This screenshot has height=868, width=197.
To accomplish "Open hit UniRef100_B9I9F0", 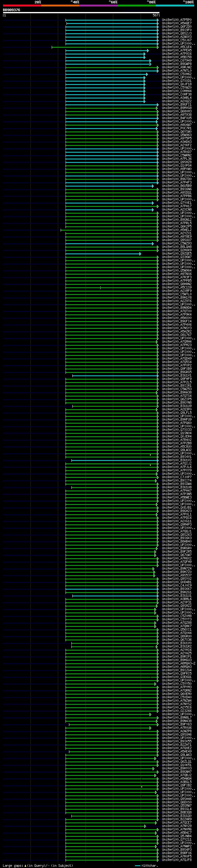I will pyautogui.click(x=176, y=30).
